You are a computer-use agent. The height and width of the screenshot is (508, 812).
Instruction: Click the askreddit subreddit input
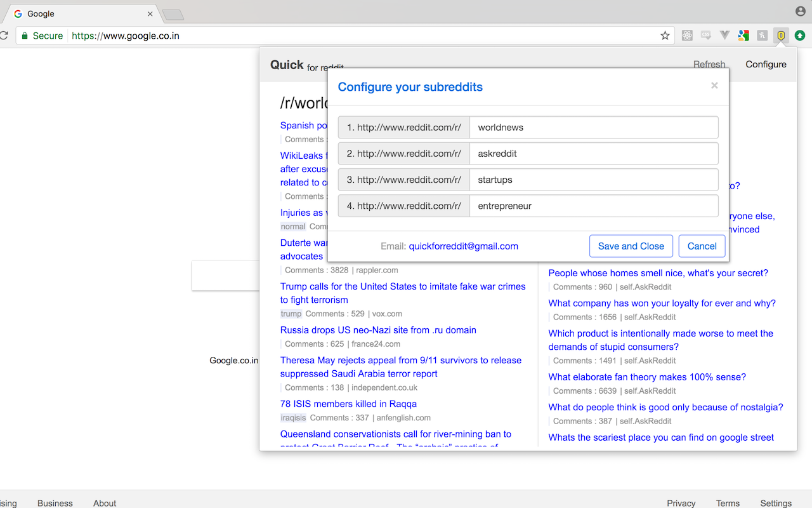[593, 154]
